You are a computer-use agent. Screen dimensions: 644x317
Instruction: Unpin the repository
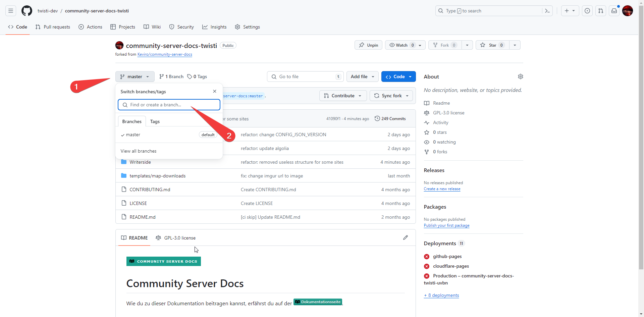click(x=368, y=45)
